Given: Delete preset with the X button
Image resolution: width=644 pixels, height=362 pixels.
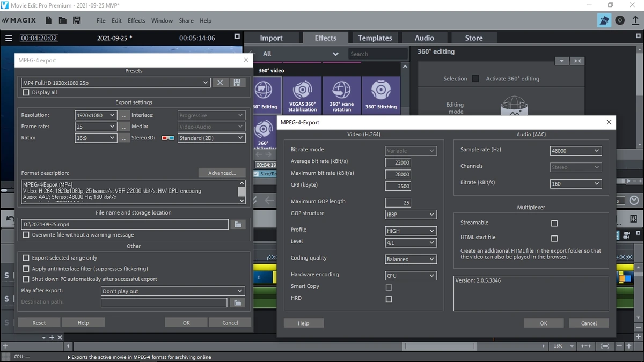Looking at the screenshot, I should pos(219,83).
